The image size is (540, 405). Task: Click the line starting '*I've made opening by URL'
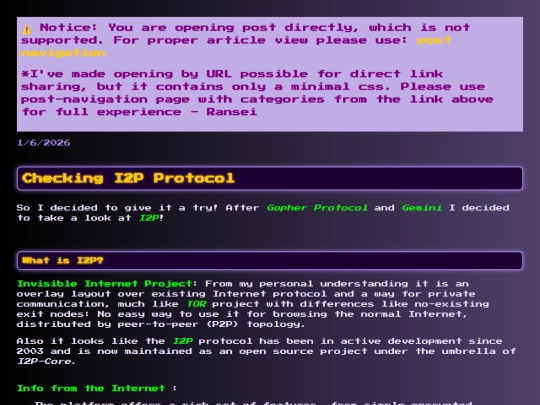tap(232, 74)
